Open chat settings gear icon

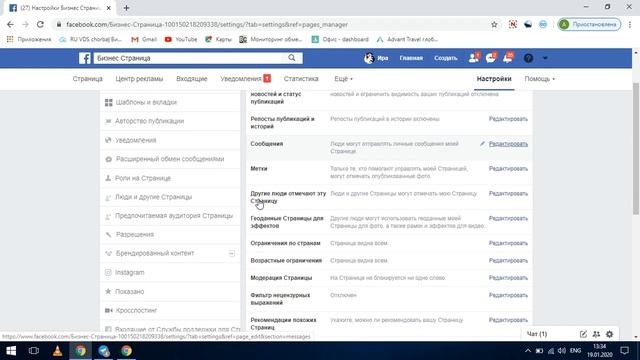pyautogui.click(x=609, y=334)
